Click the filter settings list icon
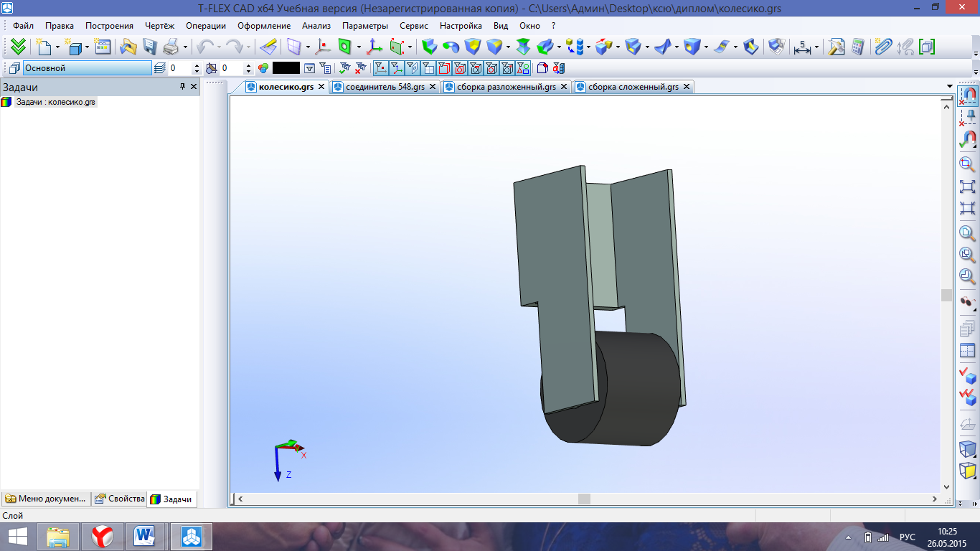The width and height of the screenshot is (980, 551). pos(326,68)
